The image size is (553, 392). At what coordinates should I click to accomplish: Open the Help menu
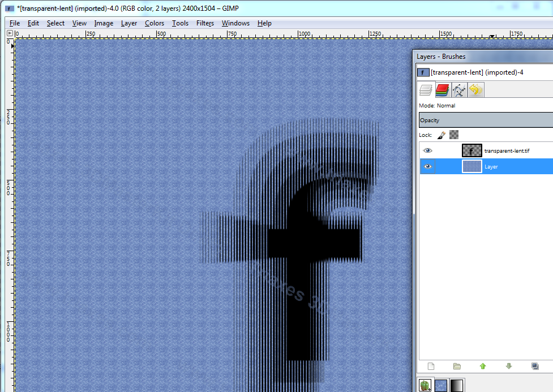(x=264, y=23)
